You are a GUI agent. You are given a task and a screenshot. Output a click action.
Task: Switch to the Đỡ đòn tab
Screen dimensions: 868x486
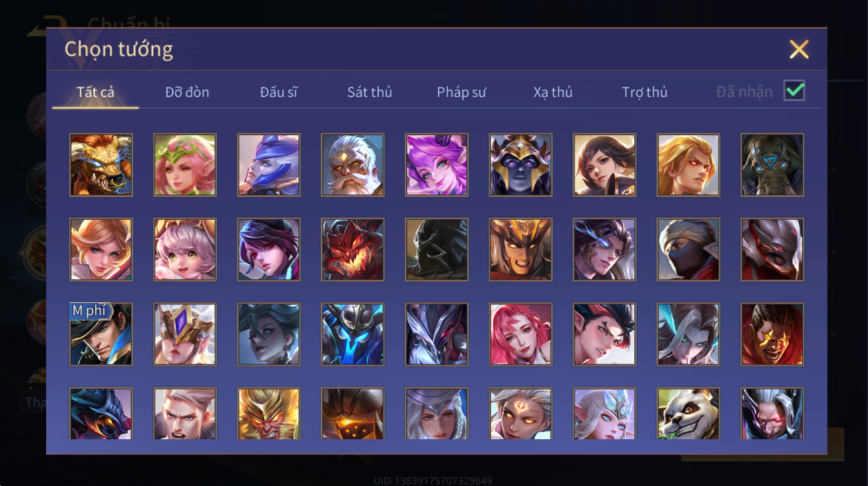(187, 92)
